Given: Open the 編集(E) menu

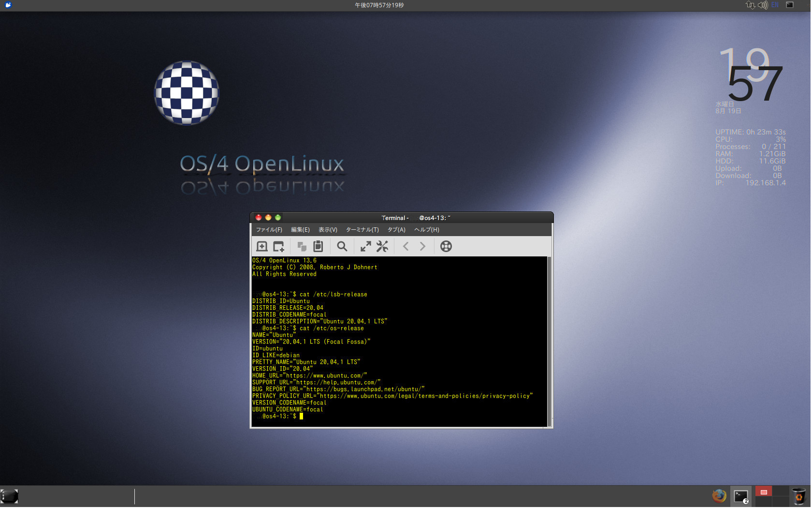Looking at the screenshot, I should [x=301, y=230].
